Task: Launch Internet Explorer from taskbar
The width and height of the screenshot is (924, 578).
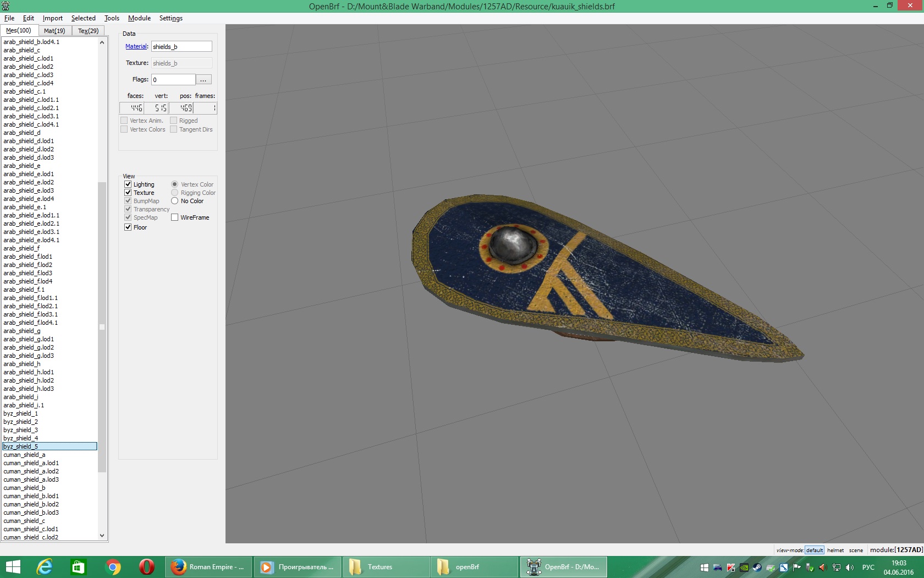Action: [45, 567]
